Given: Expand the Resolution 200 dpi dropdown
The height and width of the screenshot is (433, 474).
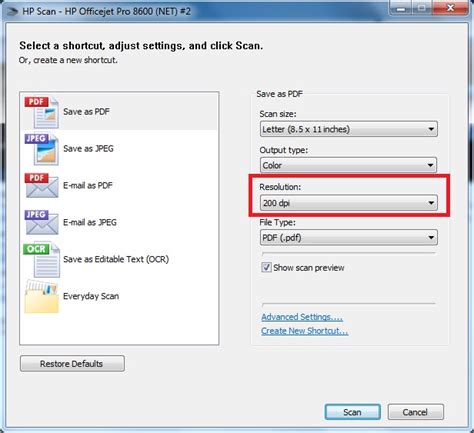Looking at the screenshot, I should pos(349,203).
